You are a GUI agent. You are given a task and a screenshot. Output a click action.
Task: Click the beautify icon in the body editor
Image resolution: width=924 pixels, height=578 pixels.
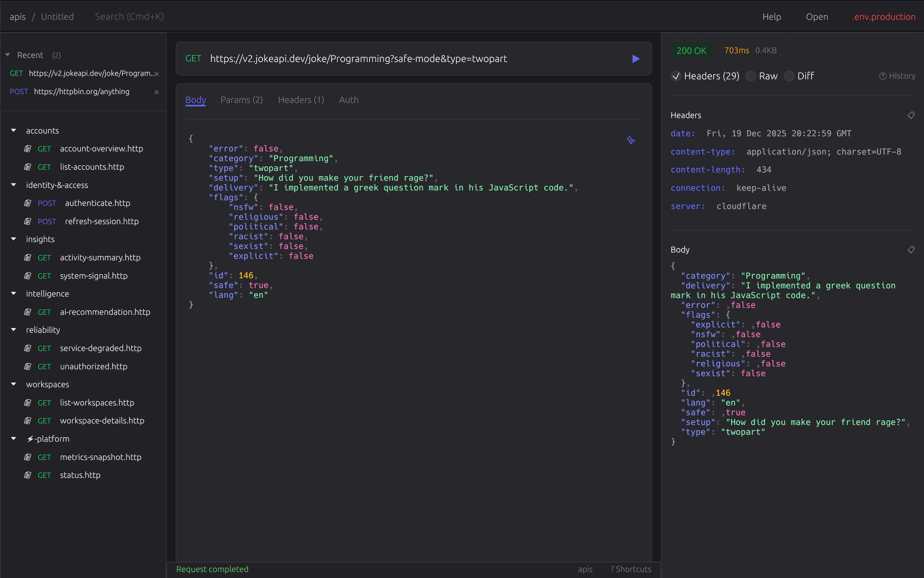click(x=630, y=140)
